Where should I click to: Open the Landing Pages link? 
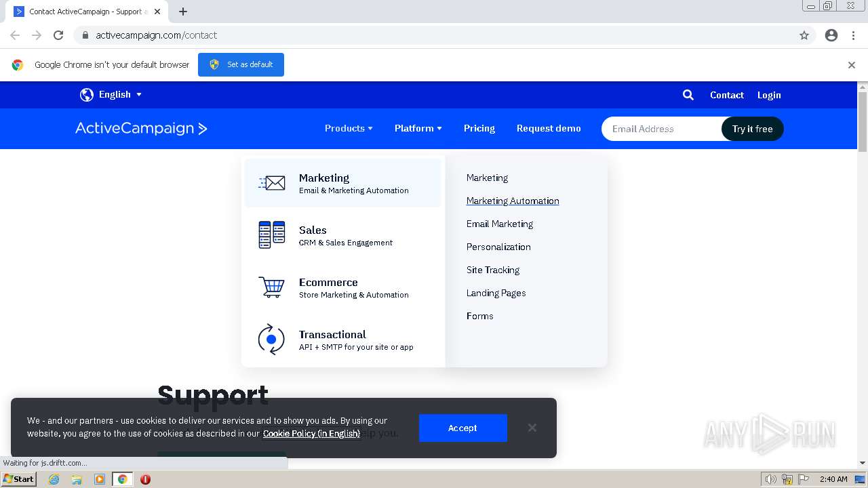[496, 293]
